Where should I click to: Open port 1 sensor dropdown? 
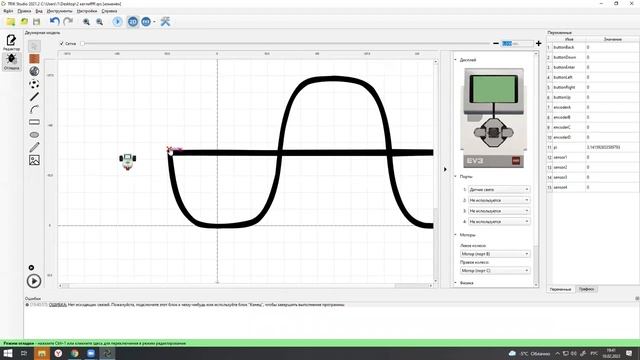coord(499,190)
